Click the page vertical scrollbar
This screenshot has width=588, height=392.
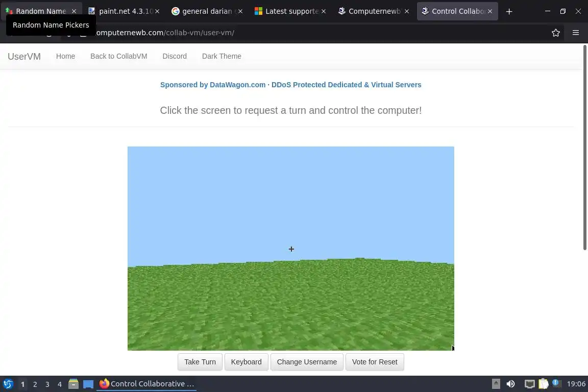(x=584, y=148)
